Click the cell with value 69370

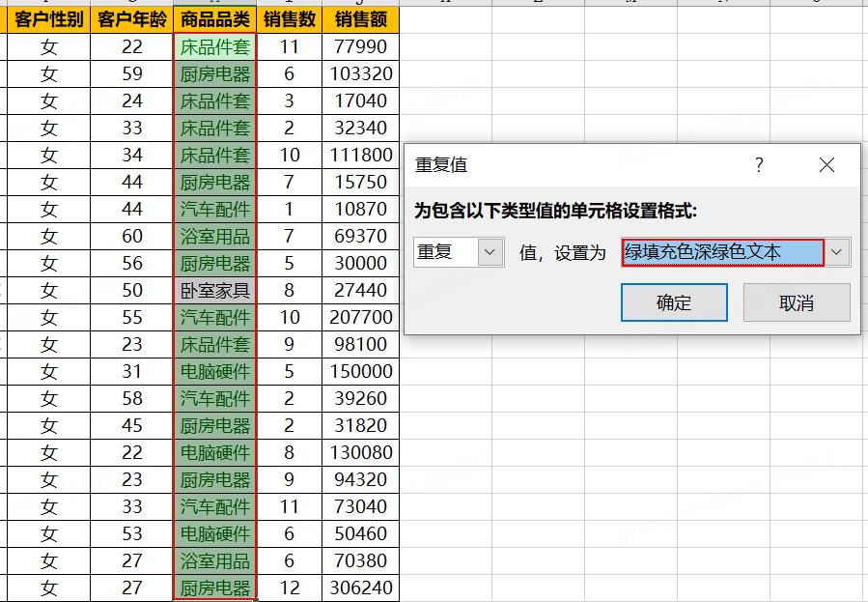click(360, 236)
